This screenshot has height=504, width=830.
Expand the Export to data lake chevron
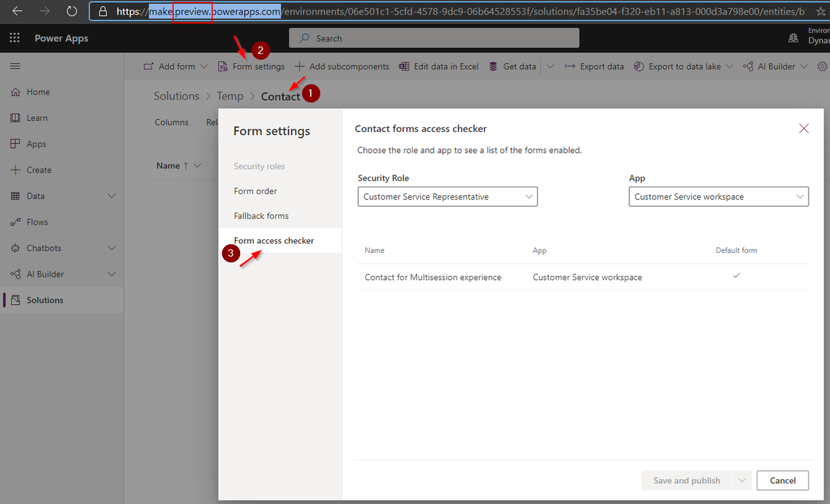tap(730, 66)
